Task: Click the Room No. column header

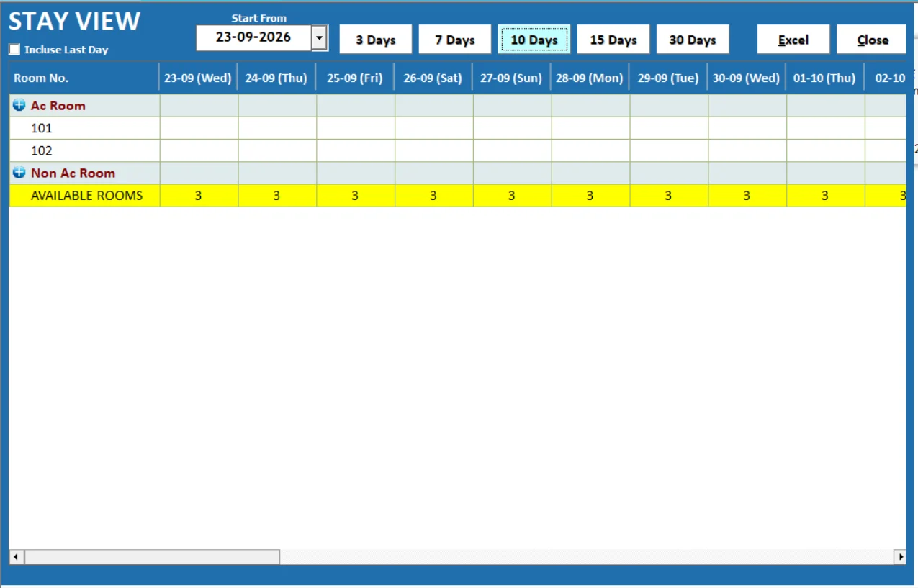Action: tap(84, 78)
